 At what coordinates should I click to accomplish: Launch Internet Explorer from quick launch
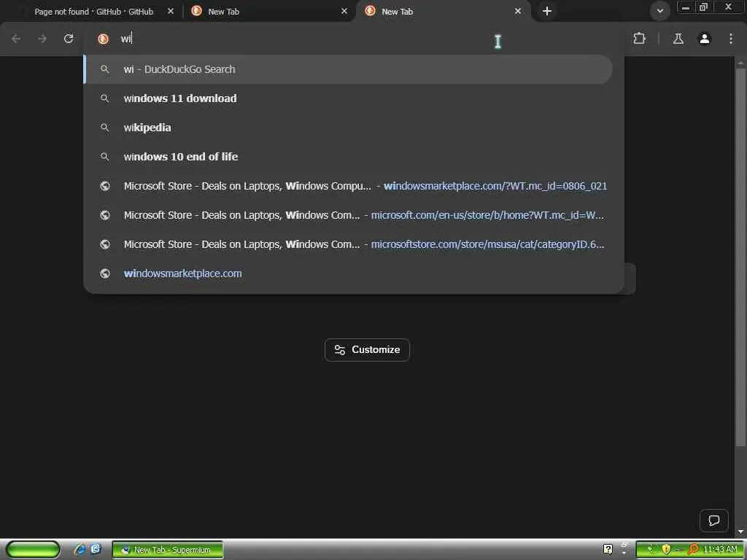point(80,550)
